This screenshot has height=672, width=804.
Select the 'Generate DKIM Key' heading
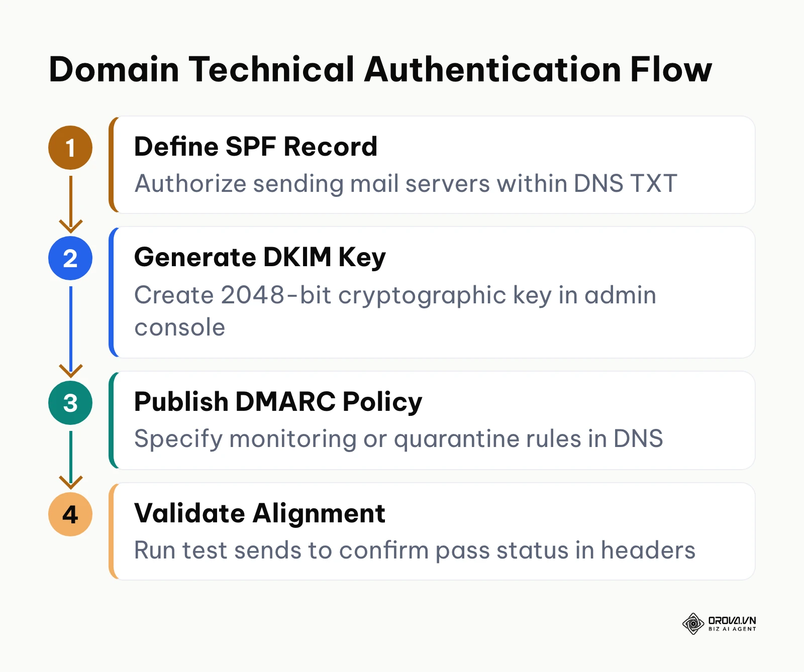260,258
